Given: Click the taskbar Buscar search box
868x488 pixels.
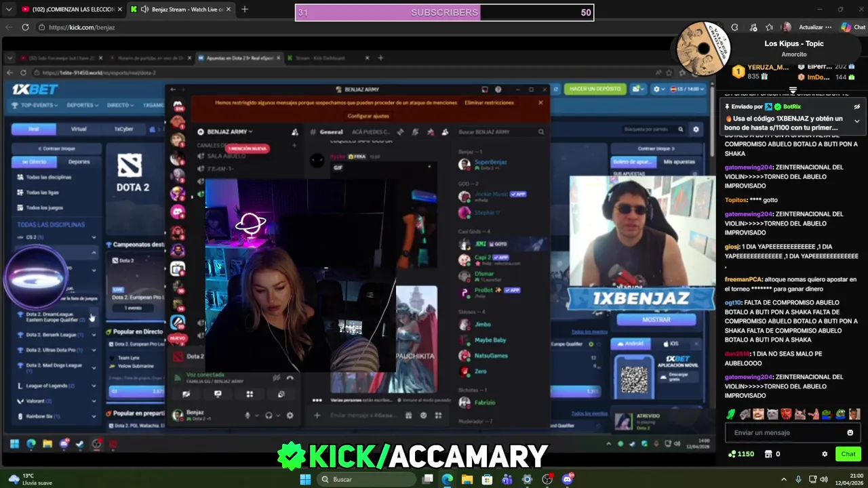Looking at the screenshot, I should [366, 479].
